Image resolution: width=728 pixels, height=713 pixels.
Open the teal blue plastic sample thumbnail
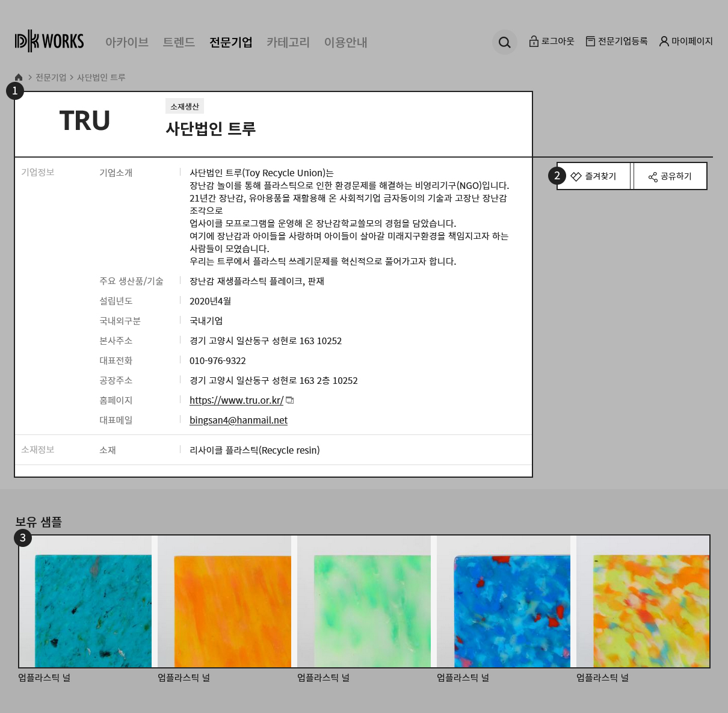point(85,602)
